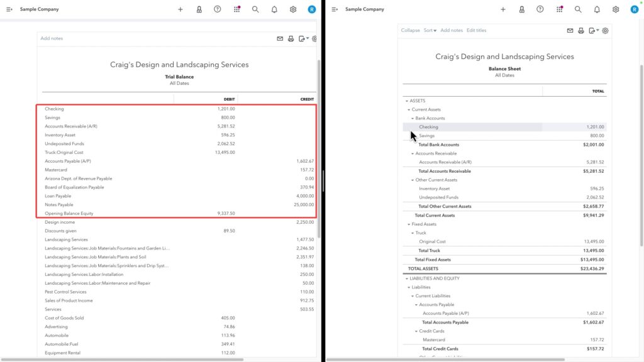Collapse the ASSETS section

pyautogui.click(x=406, y=99)
